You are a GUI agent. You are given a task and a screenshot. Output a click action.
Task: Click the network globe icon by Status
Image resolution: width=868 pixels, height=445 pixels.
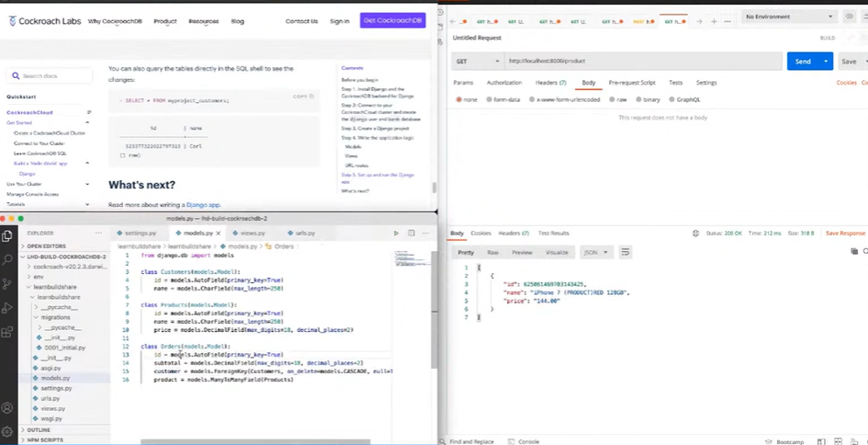(x=696, y=234)
